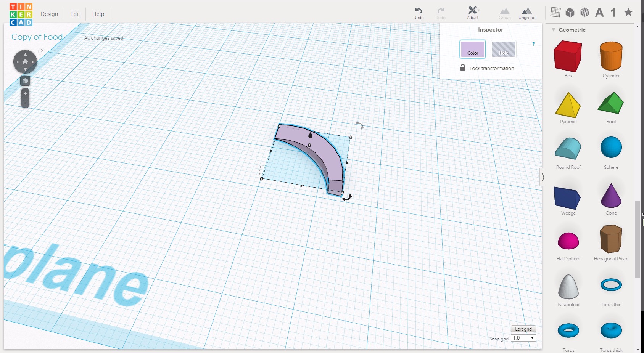This screenshot has width=644, height=353.
Task: Toggle Lock transformation
Action: [487, 68]
